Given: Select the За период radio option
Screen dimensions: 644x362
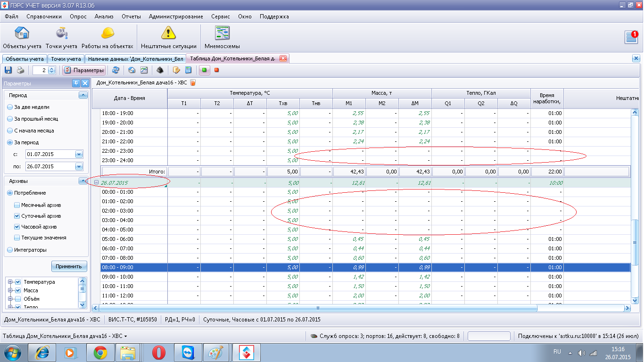Looking at the screenshot, I should point(23,142).
